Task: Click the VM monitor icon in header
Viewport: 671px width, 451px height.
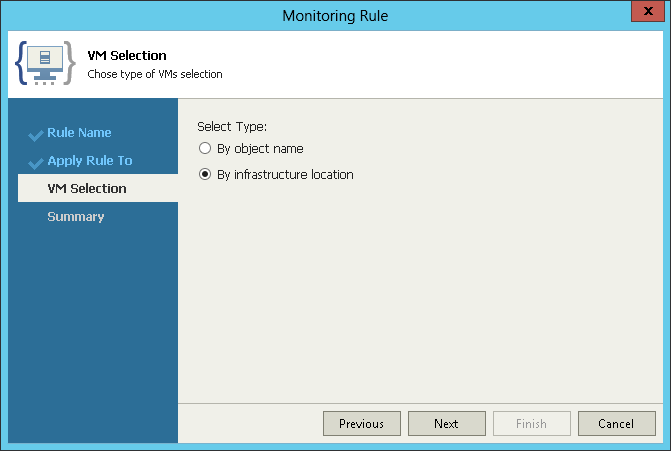Action: click(x=45, y=63)
